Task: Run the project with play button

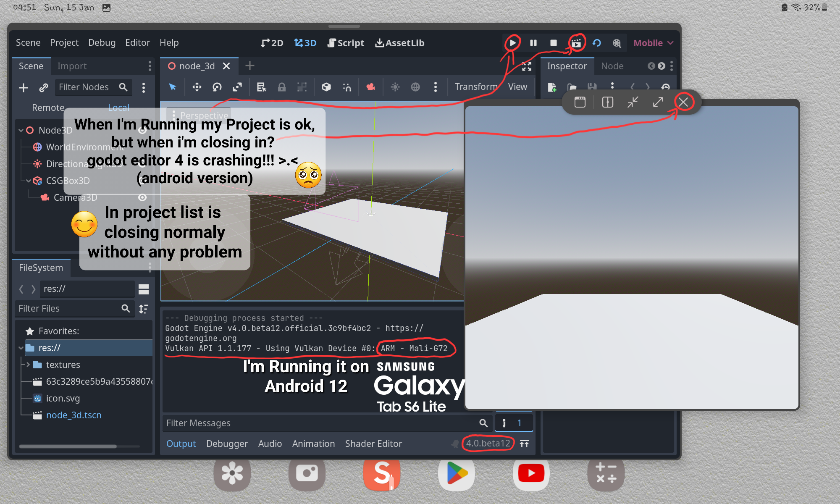Action: pos(512,43)
